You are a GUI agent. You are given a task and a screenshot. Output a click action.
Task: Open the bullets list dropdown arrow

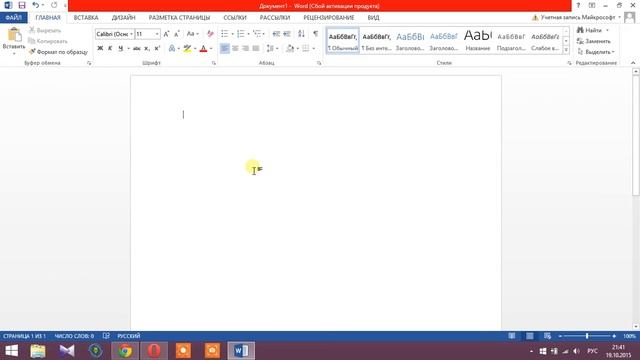tap(232, 34)
